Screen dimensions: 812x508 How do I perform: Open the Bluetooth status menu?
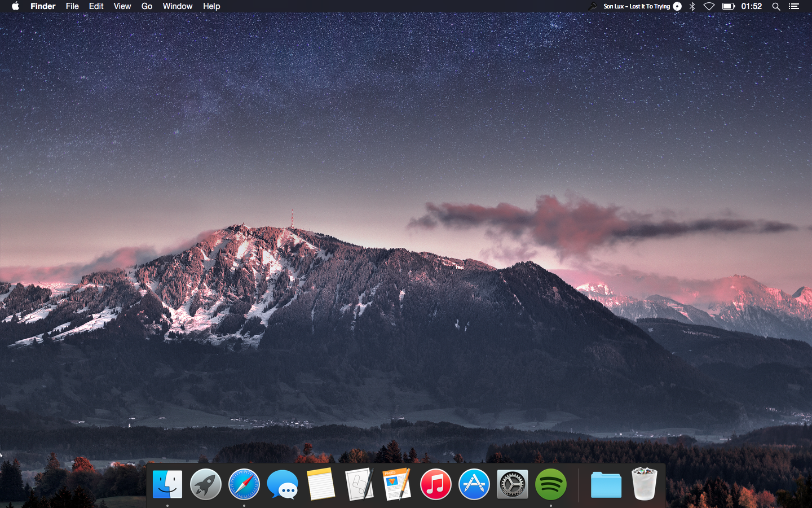(692, 6)
